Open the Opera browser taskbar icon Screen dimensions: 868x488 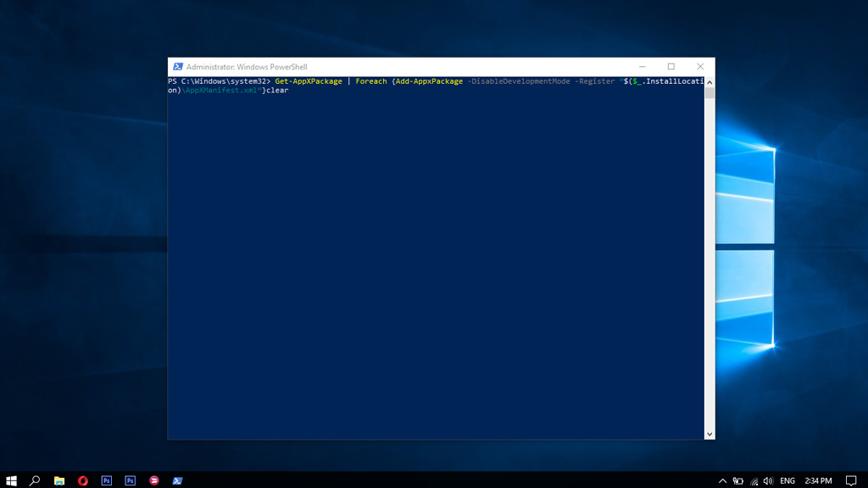[83, 480]
